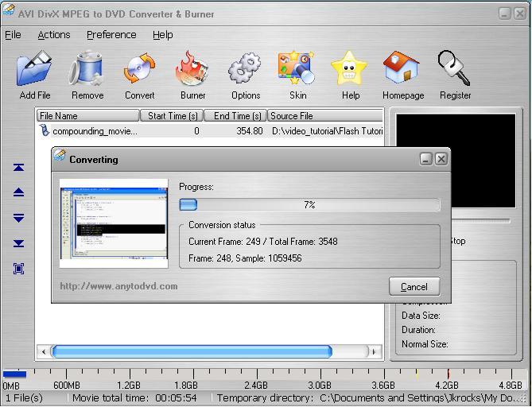Select the compounding_movie... file row

[210, 131]
